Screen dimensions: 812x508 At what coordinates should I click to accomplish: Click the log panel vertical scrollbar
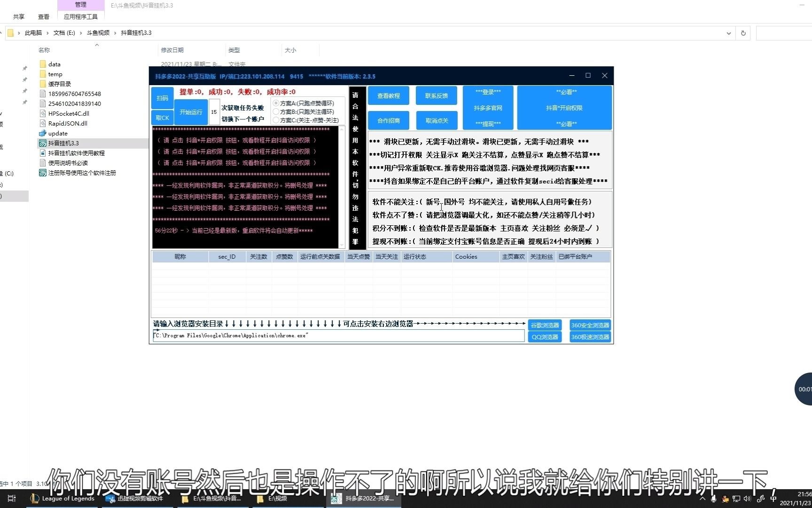click(342, 187)
